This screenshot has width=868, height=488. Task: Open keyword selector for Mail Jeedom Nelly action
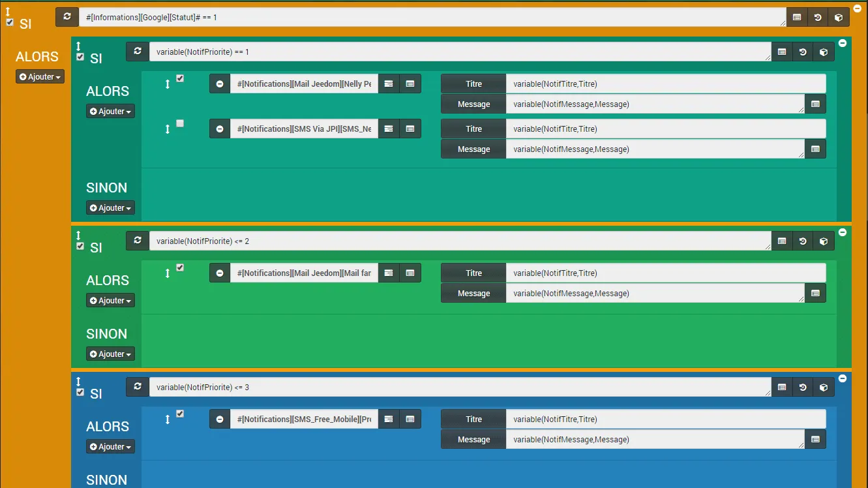click(x=389, y=84)
